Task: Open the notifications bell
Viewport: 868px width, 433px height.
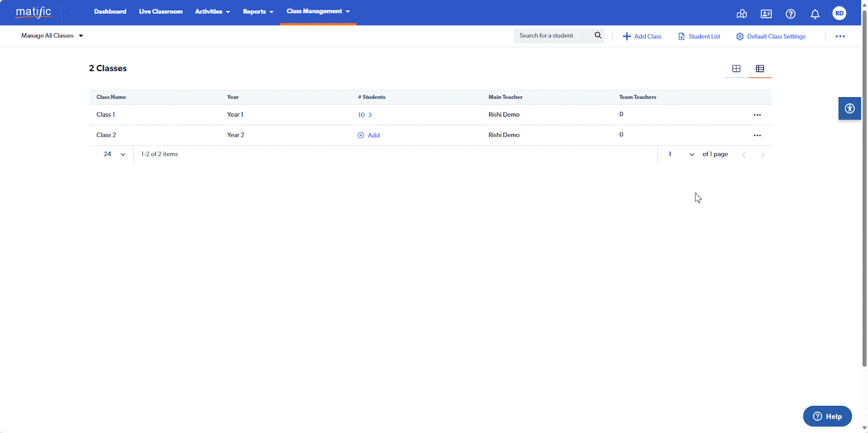Action: pos(815,14)
